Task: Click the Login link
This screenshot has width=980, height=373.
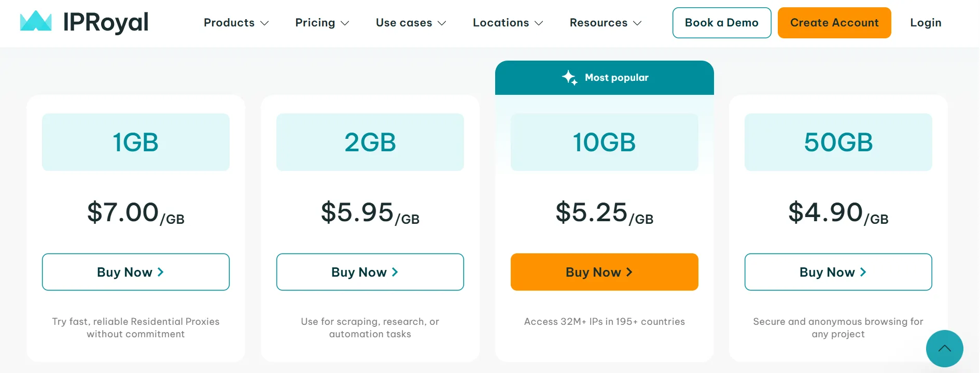Action: [x=925, y=22]
